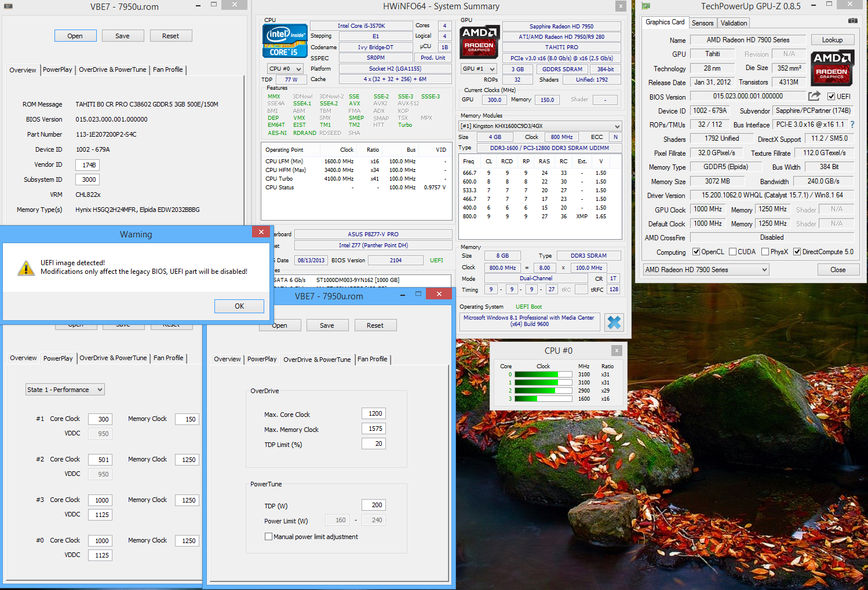Viewport: 868px width, 590px height.
Task: Click the Close button in GPU-Z
Action: click(838, 270)
